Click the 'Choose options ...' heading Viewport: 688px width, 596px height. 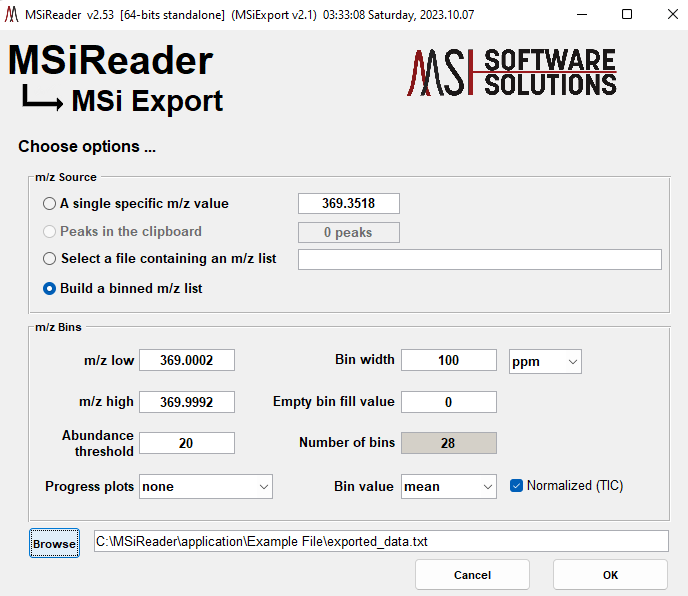click(87, 146)
